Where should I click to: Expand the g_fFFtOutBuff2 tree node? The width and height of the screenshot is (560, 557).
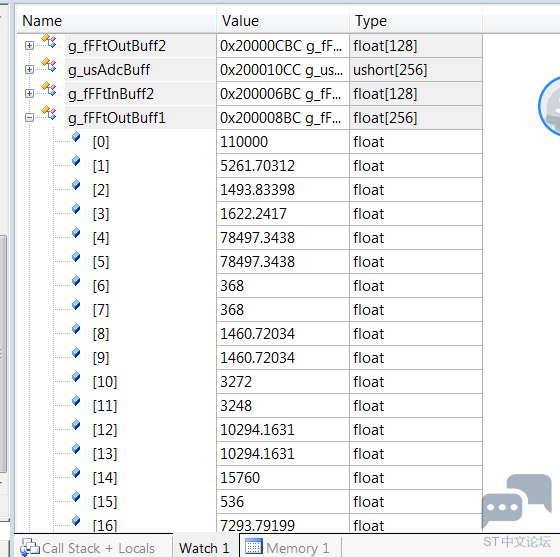point(29,46)
